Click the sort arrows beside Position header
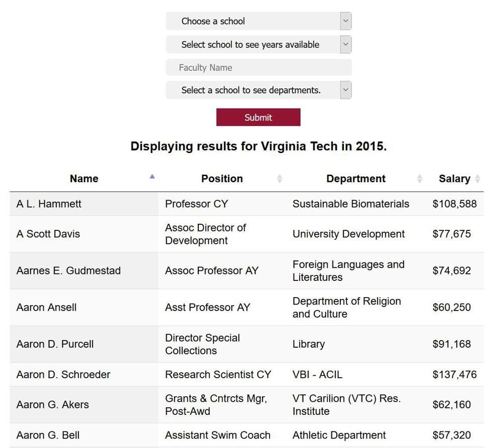This screenshot has height=448, width=497. tap(280, 178)
